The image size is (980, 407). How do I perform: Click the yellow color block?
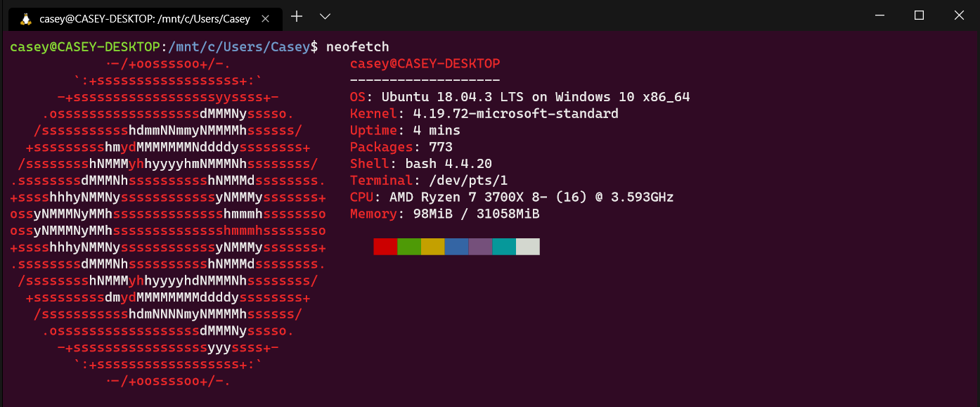(x=433, y=247)
